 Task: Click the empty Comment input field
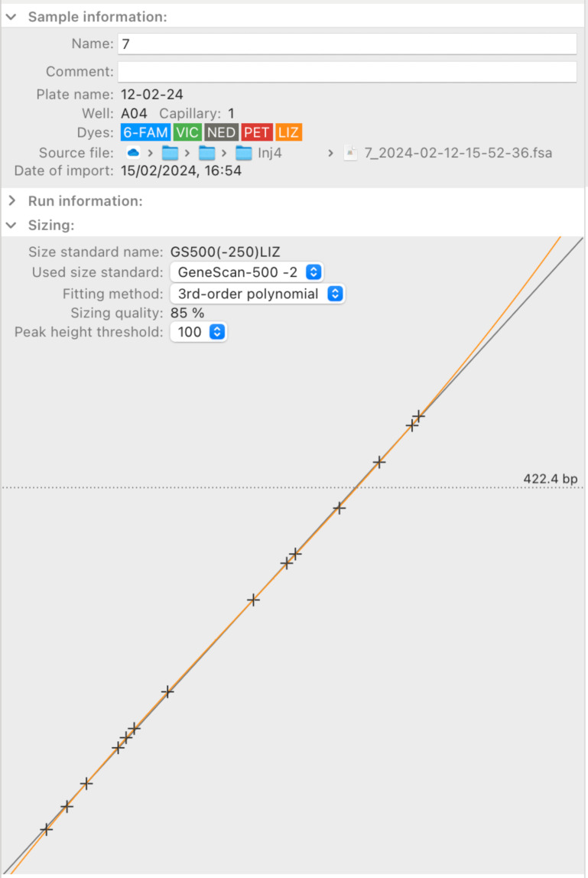(x=346, y=72)
